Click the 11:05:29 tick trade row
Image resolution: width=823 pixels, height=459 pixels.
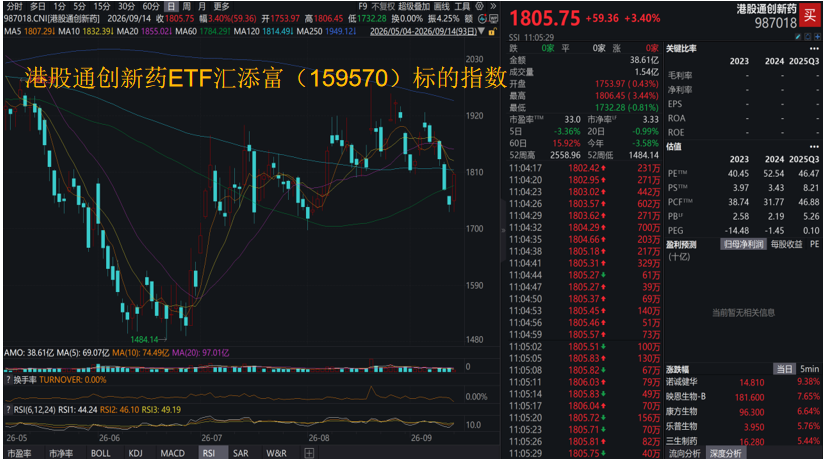tap(584, 453)
